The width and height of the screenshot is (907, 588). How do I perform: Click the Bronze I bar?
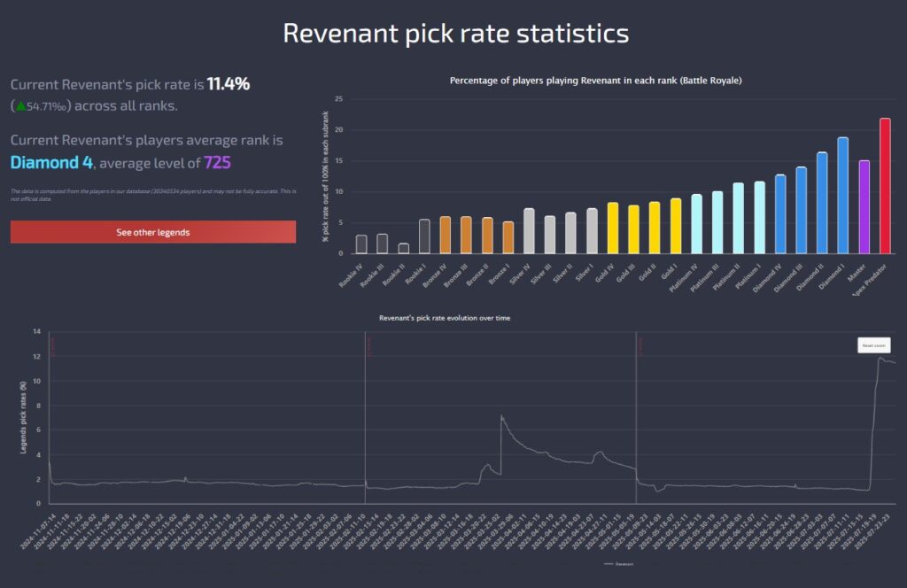(x=508, y=237)
